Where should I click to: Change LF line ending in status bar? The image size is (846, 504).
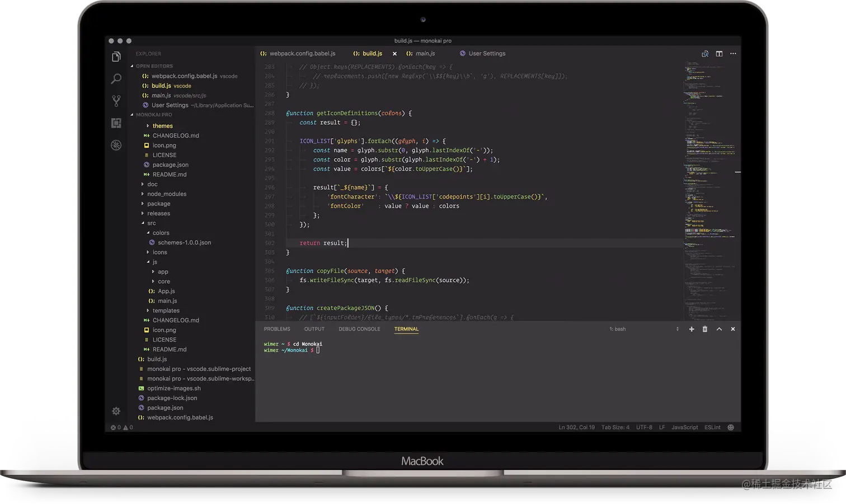(x=662, y=427)
